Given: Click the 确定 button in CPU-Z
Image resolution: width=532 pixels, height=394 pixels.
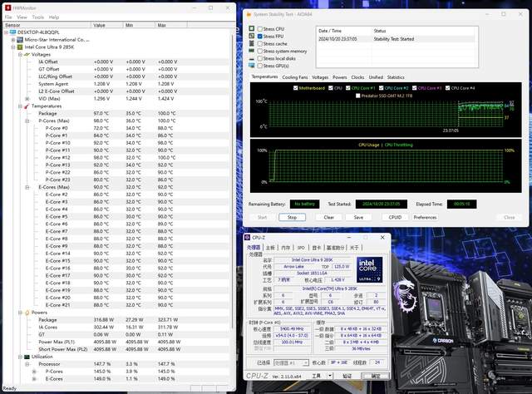Looking at the screenshot, I should click(376, 376).
